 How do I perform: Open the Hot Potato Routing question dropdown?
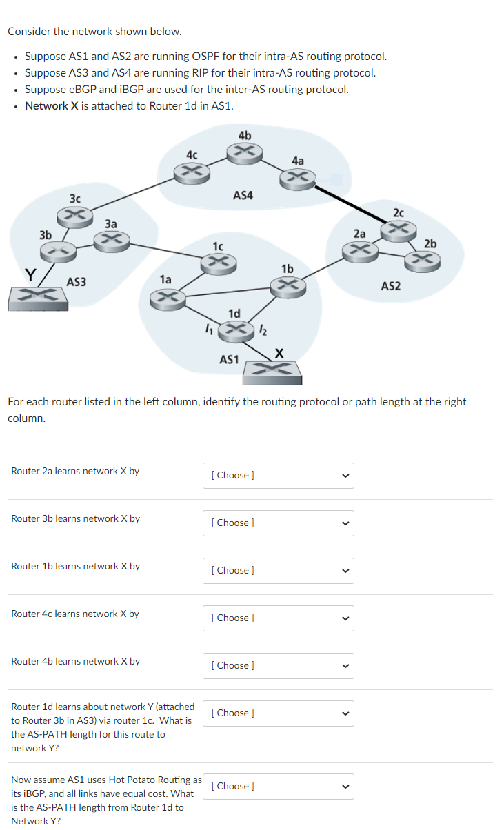point(278,786)
